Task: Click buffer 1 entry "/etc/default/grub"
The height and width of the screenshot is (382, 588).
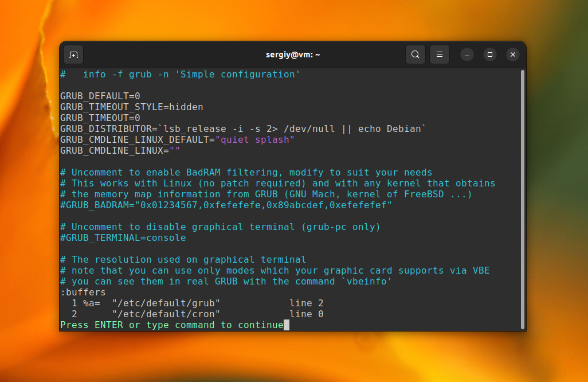Action: 166,303
